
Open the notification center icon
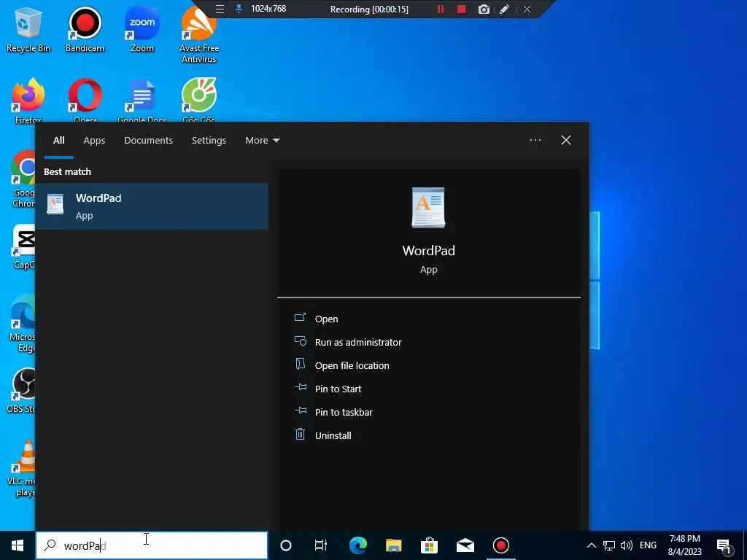point(724,546)
